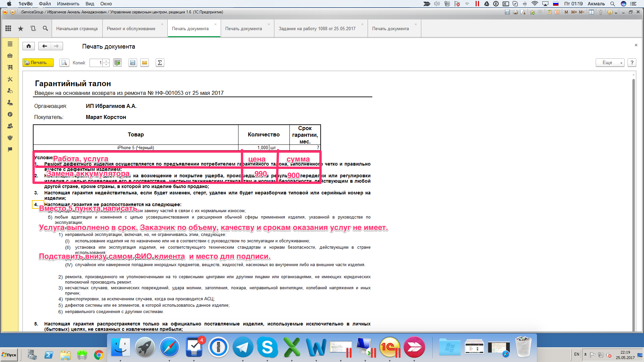The height and width of the screenshot is (362, 644).
Task: Switch to Ремонт и обслуживание tab
Action: click(x=131, y=29)
